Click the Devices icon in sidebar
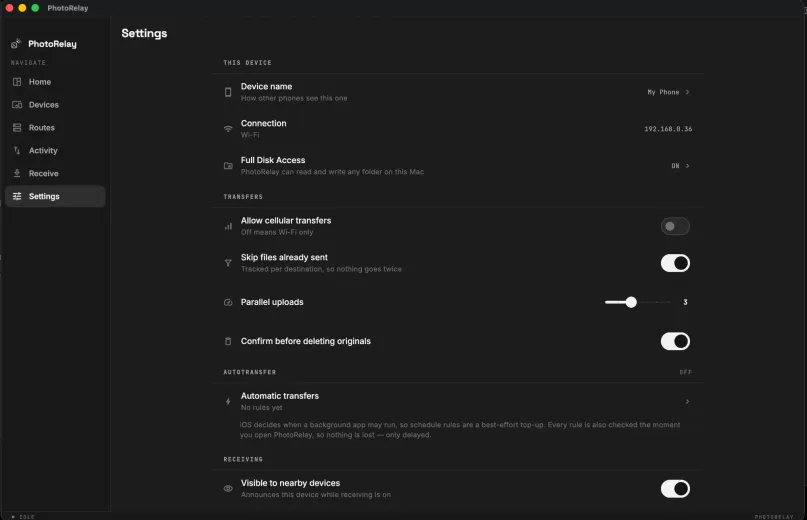Image resolution: width=807 pixels, height=520 pixels. pos(17,105)
